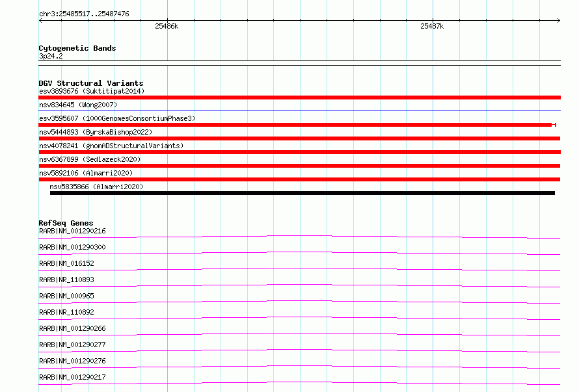Click the RARB|NR_110892 transcript label
This screenshot has width=579, height=392.
tap(66, 312)
